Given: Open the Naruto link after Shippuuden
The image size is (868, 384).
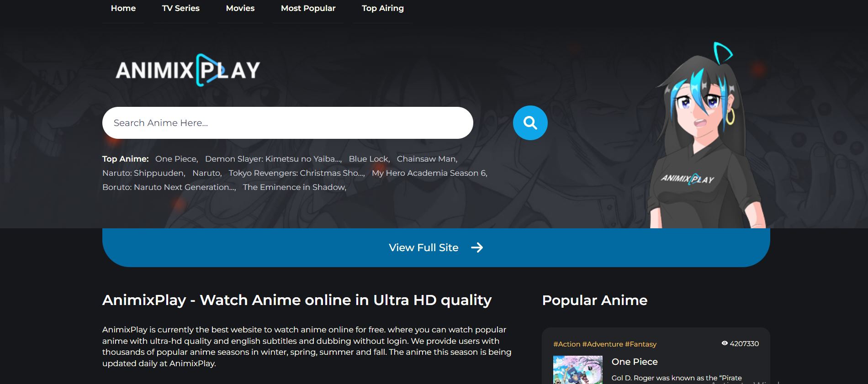Looking at the screenshot, I should [207, 173].
